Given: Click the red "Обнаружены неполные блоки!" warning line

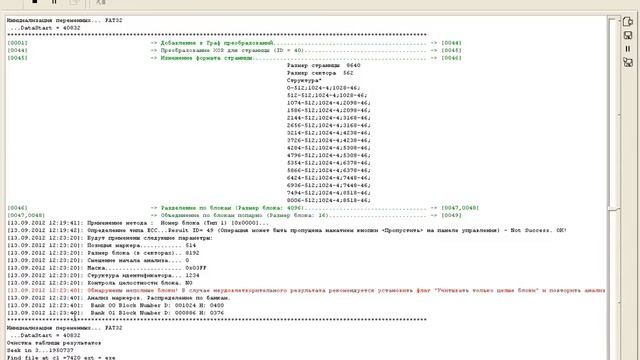Looking at the screenshot, I should pos(306,290).
